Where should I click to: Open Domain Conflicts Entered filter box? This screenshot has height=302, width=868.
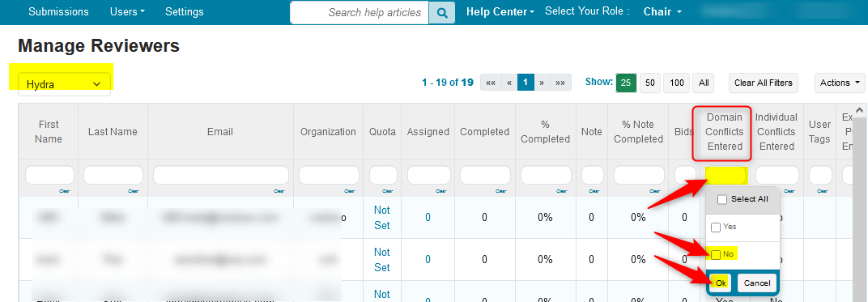tap(726, 176)
